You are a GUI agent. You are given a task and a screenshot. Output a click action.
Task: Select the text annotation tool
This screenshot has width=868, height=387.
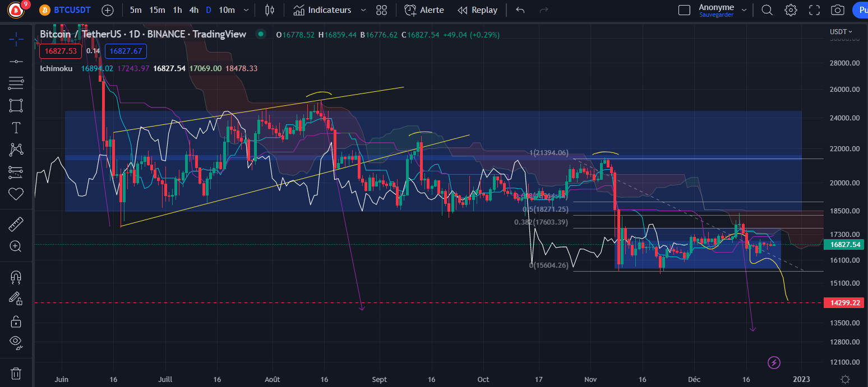[x=16, y=127]
